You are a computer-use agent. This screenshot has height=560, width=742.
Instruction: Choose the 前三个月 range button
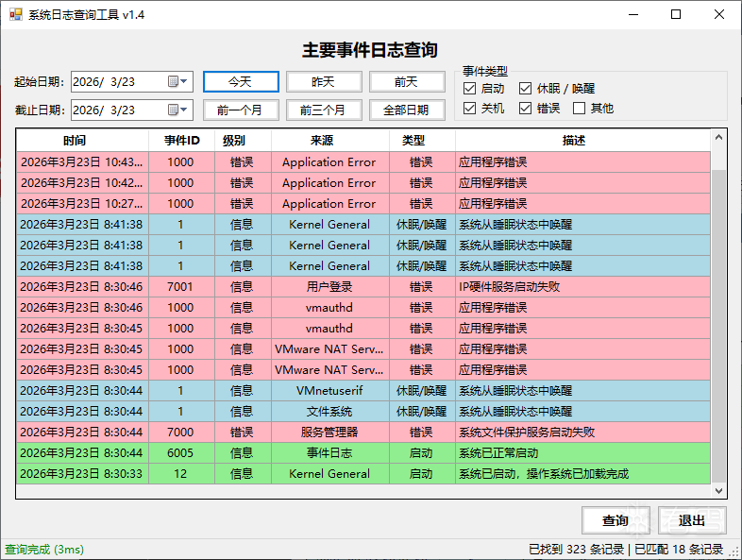coord(324,110)
